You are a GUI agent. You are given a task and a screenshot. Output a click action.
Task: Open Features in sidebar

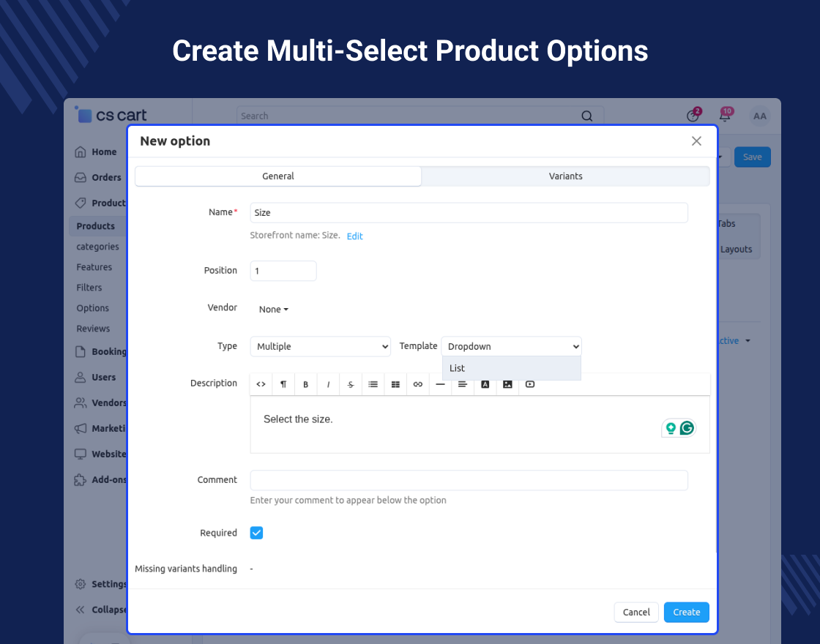pyautogui.click(x=94, y=267)
